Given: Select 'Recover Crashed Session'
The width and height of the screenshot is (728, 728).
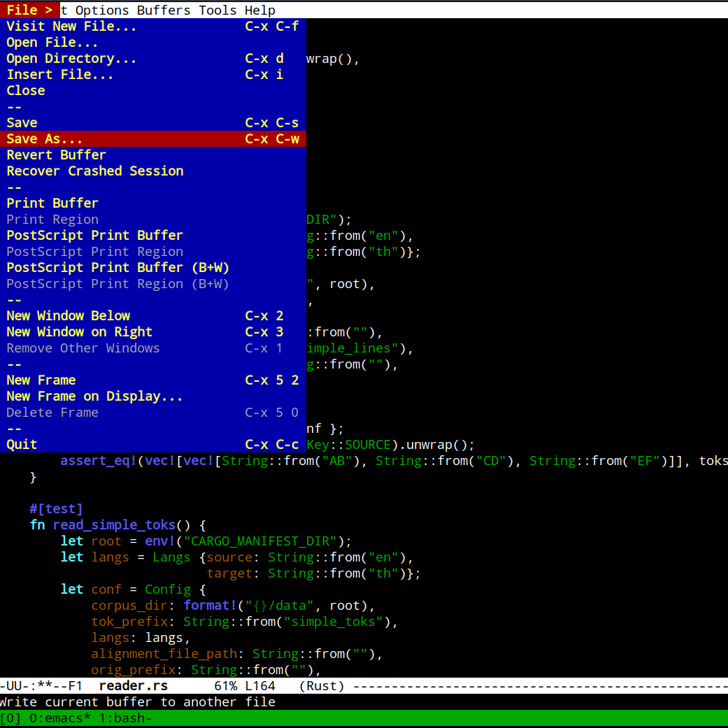Looking at the screenshot, I should point(95,171).
